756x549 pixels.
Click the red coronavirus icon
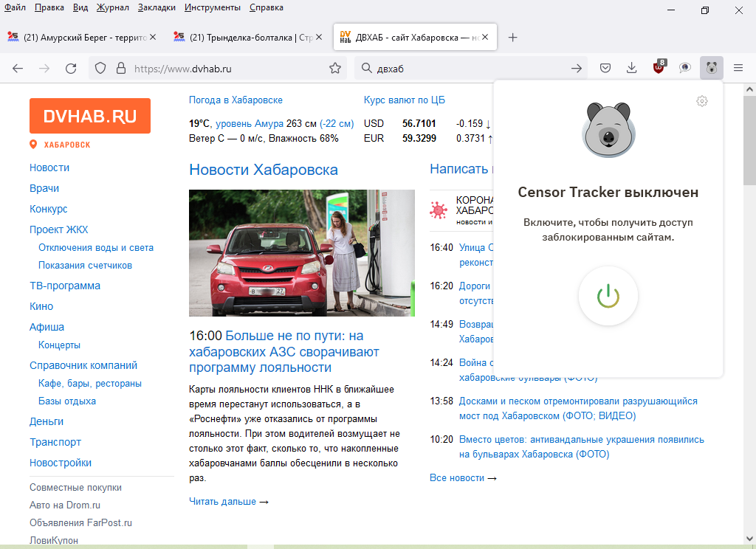[439, 210]
